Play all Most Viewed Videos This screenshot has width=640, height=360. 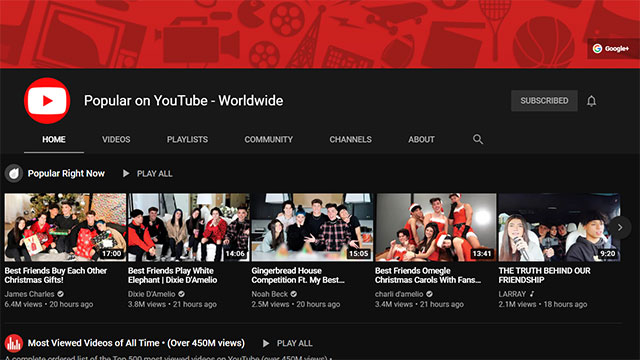tap(288, 344)
